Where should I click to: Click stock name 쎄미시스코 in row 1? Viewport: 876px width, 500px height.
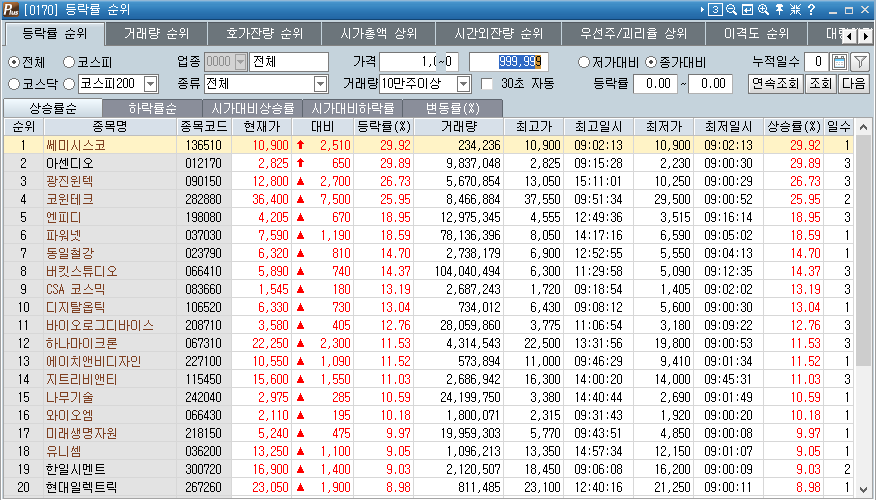[75, 145]
